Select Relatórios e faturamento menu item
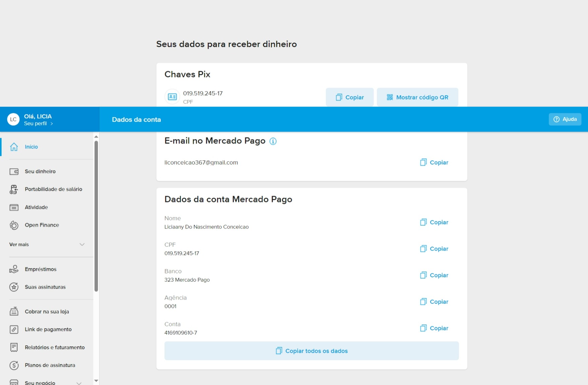Screen dimensions: 588x385 (x=55, y=347)
